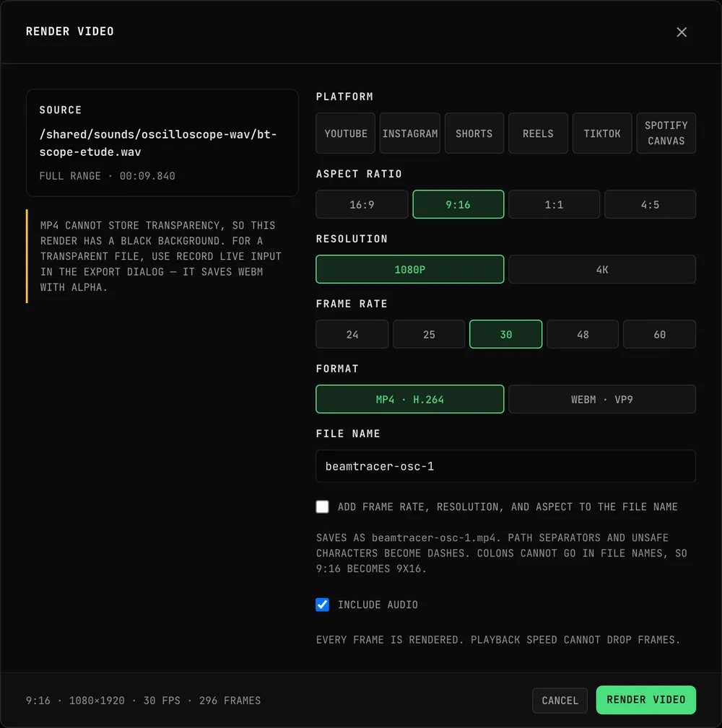722x728 pixels.
Task: Click the source path bt-scope-etude.wav
Action: click(x=158, y=143)
